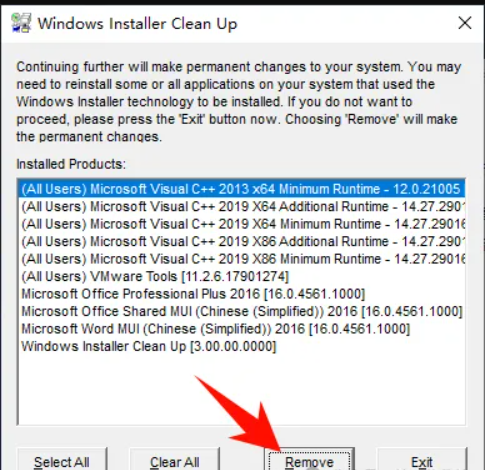Select Microsoft Office Shared MUI 2016 entry
Viewport: 485px width, 470px height.
(242, 311)
